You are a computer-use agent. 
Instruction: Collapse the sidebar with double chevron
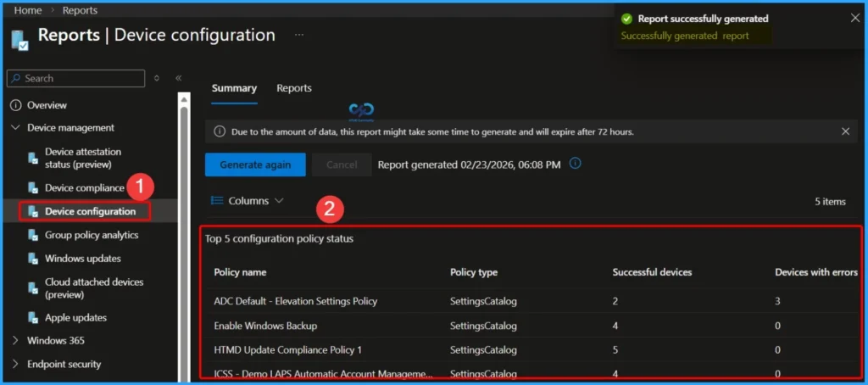[x=178, y=79]
